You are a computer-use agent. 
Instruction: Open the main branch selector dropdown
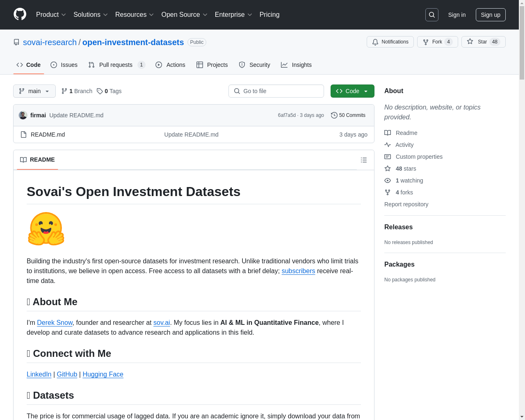tap(34, 91)
